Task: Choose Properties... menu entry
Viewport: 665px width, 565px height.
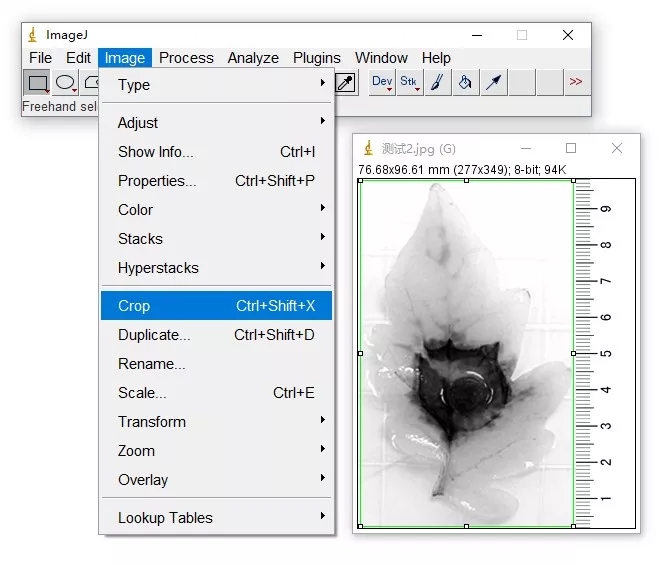Action: [216, 181]
